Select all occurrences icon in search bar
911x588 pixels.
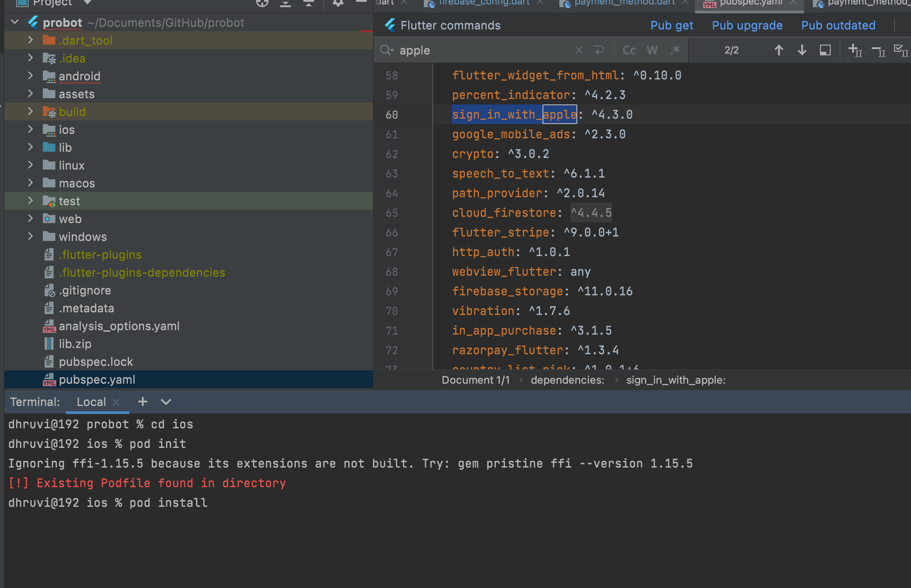pos(900,50)
